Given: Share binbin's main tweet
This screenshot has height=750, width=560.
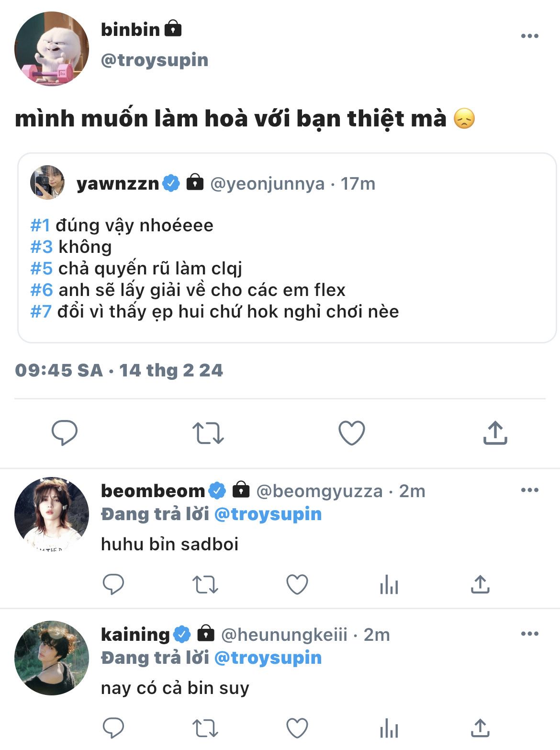Looking at the screenshot, I should click(x=495, y=432).
